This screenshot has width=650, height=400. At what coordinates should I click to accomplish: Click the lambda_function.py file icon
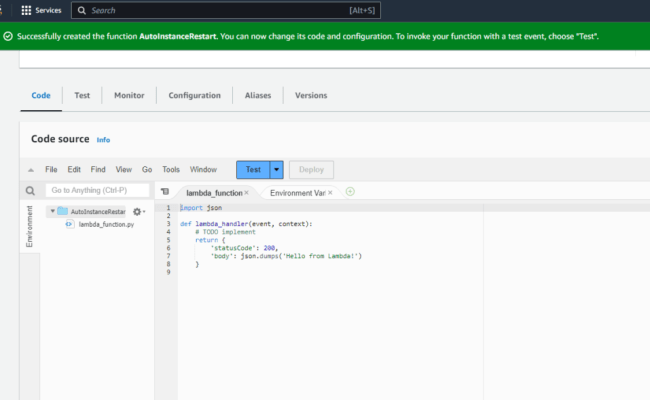[x=69, y=224]
